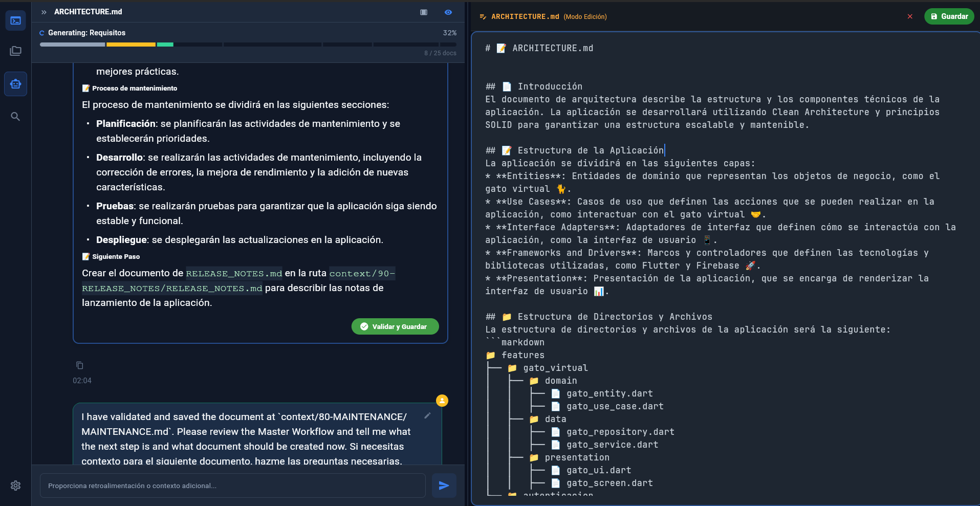Save the document with Guardar button
This screenshot has height=506, width=980.
coord(949,16)
